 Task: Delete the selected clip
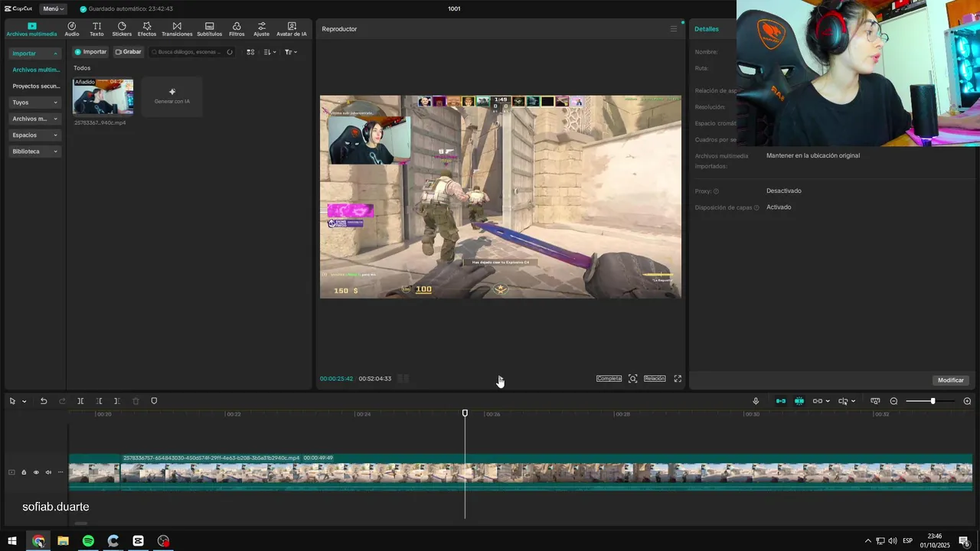click(136, 401)
